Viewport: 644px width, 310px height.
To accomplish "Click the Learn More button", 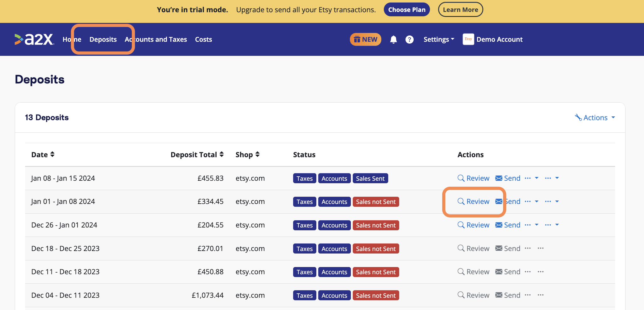I will pyautogui.click(x=460, y=10).
